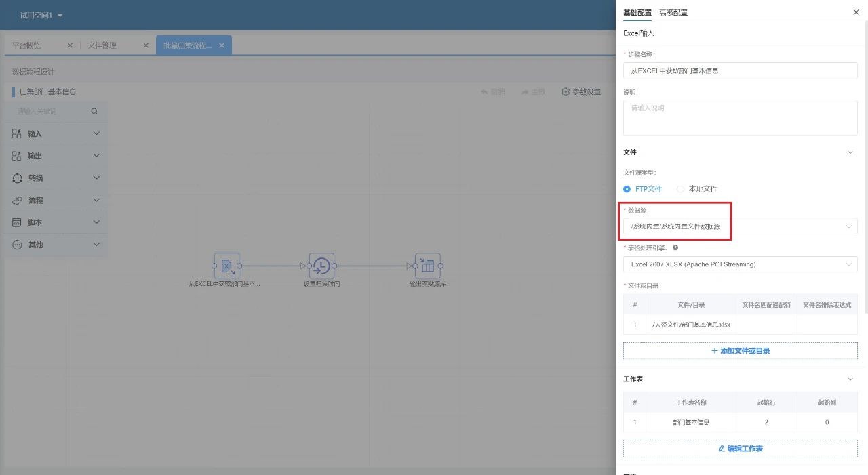Click the 部门基本信息 worksheet name cell

point(691,422)
